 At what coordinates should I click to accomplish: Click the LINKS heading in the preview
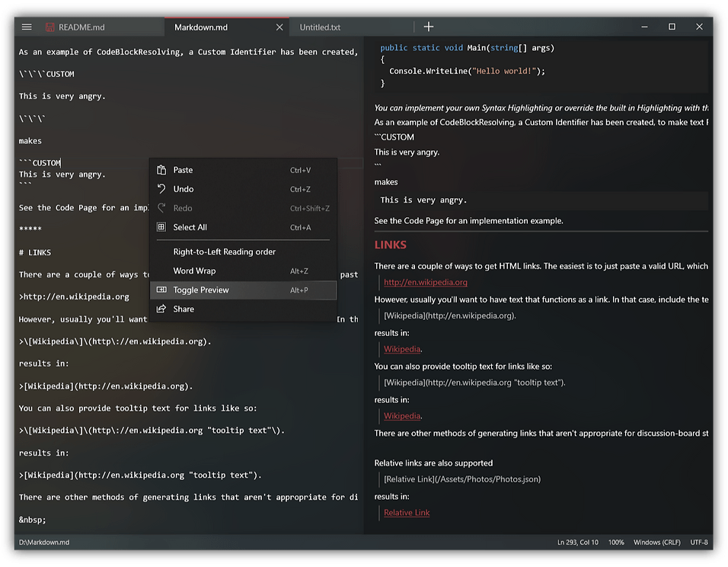click(x=390, y=245)
